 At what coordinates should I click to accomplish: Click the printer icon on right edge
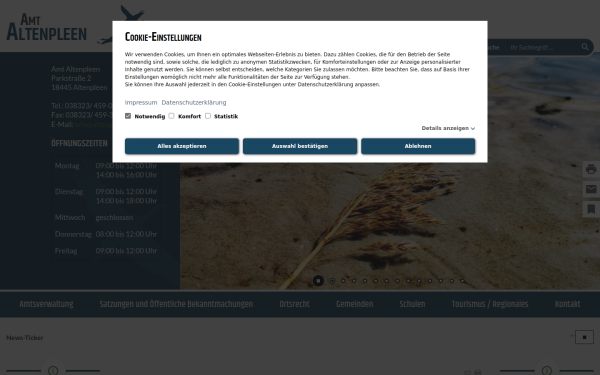(591, 169)
